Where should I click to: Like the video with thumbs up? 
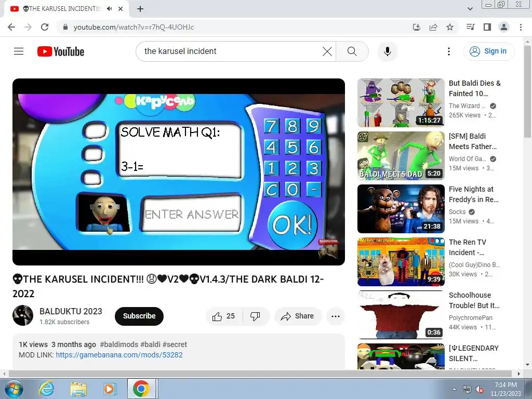[224, 316]
